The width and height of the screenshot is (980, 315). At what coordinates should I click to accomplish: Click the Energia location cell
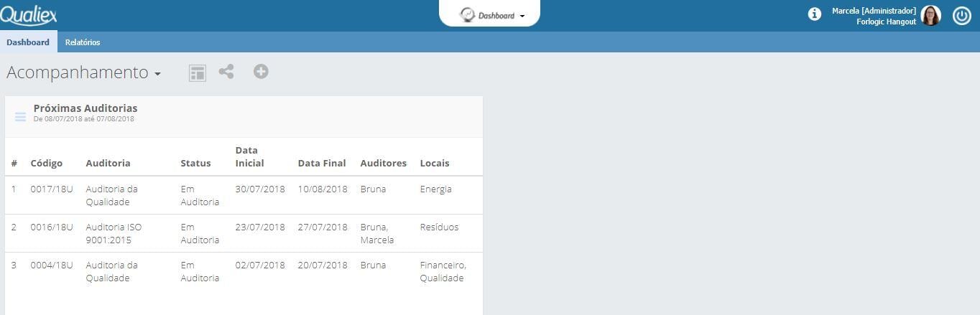[436, 189]
